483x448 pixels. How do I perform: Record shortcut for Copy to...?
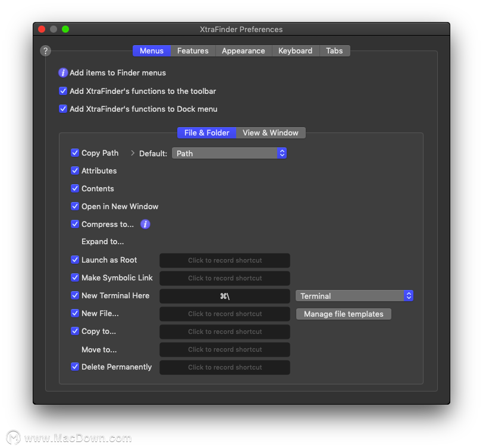225,332
